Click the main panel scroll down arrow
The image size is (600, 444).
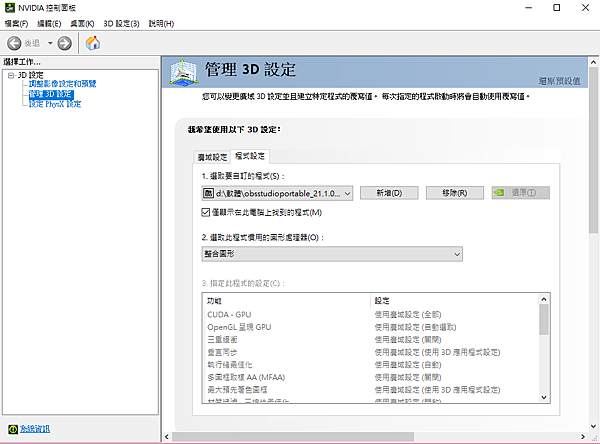pos(593,426)
